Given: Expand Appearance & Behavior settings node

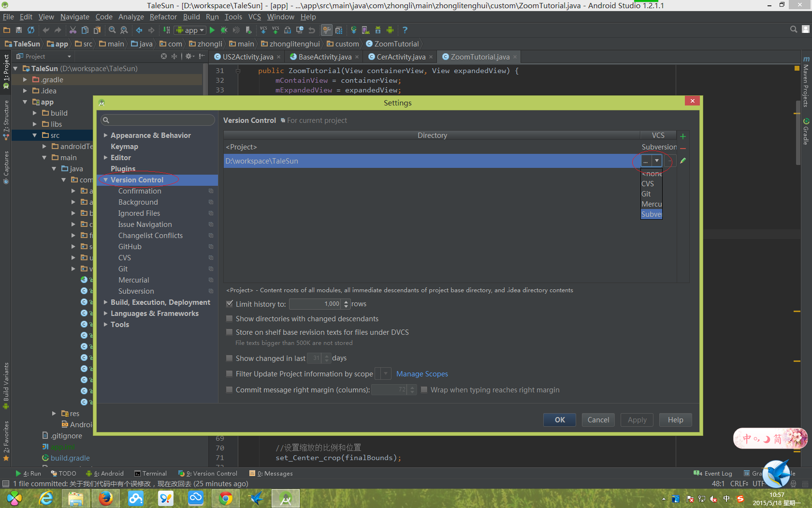Looking at the screenshot, I should click(105, 135).
